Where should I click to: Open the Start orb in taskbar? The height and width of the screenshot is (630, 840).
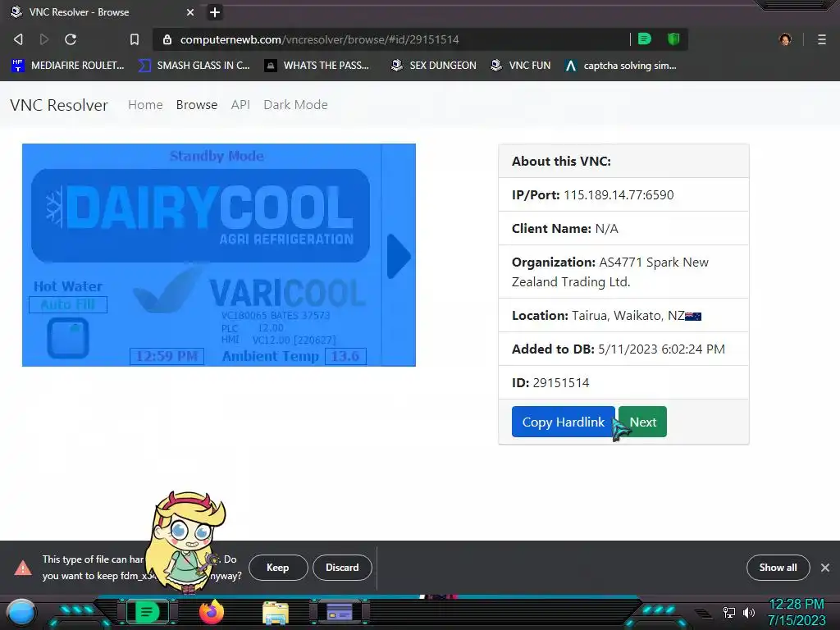21,613
